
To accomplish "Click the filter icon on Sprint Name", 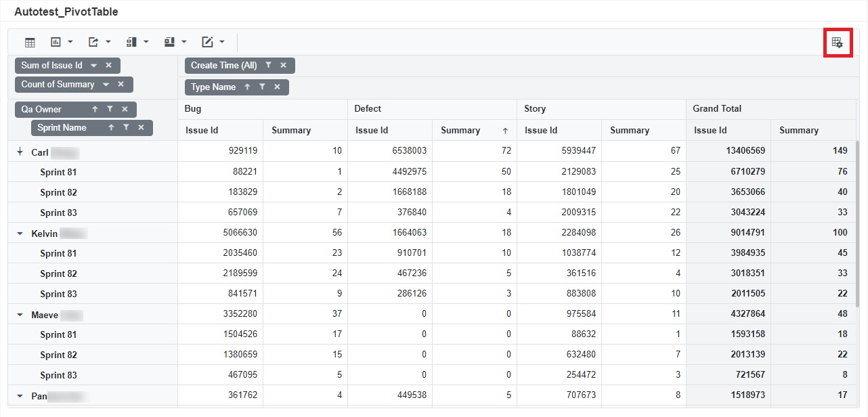I will click(126, 128).
